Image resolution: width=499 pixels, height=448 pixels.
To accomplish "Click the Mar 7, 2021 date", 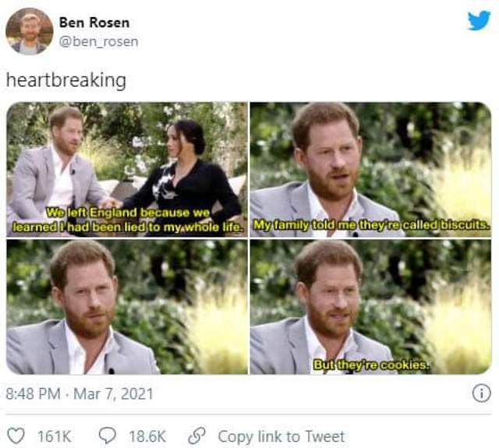I will pyautogui.click(x=113, y=393).
